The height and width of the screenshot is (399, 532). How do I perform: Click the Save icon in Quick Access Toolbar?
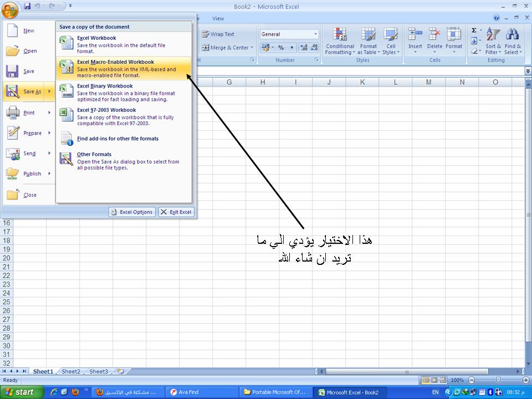28,6
